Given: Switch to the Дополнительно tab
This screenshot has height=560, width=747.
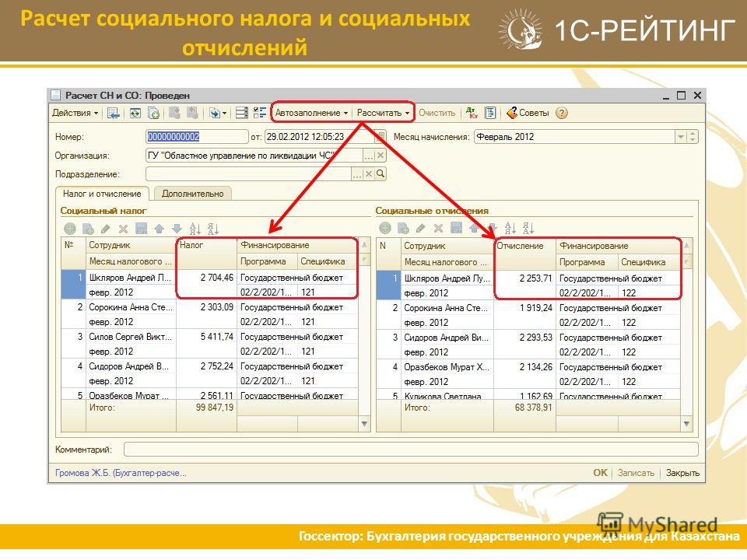Looking at the screenshot, I should (x=192, y=194).
